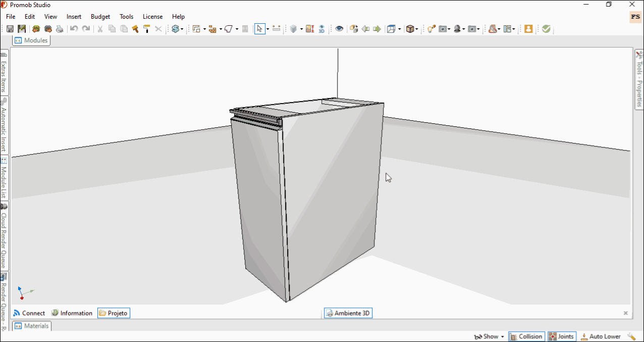Open the Module List side panel
This screenshot has width=644, height=342.
click(x=4, y=178)
